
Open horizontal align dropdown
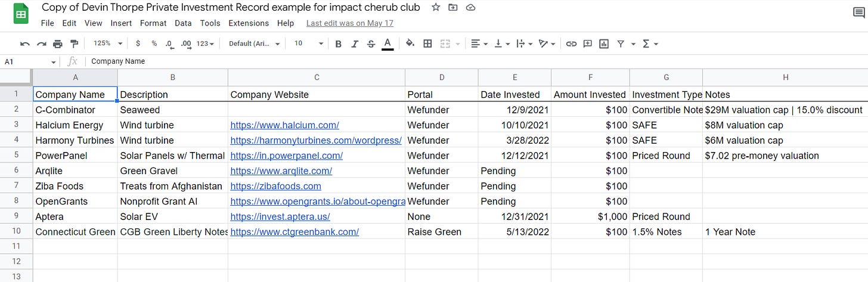pyautogui.click(x=478, y=44)
